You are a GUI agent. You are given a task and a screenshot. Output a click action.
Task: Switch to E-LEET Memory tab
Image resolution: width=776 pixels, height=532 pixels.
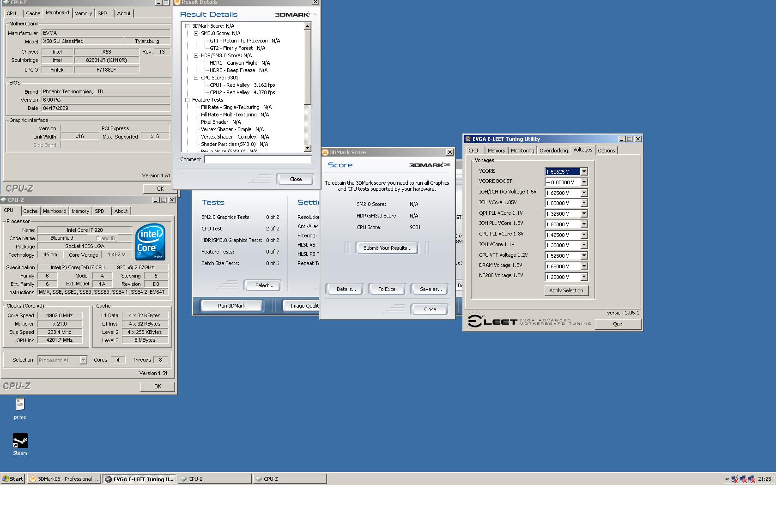pyautogui.click(x=497, y=151)
